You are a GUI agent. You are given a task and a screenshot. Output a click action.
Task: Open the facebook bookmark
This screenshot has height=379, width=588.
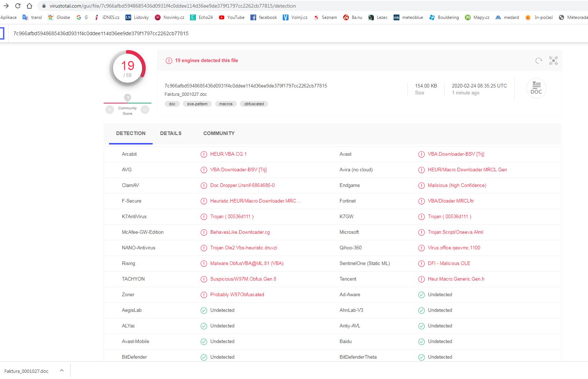pyautogui.click(x=263, y=17)
